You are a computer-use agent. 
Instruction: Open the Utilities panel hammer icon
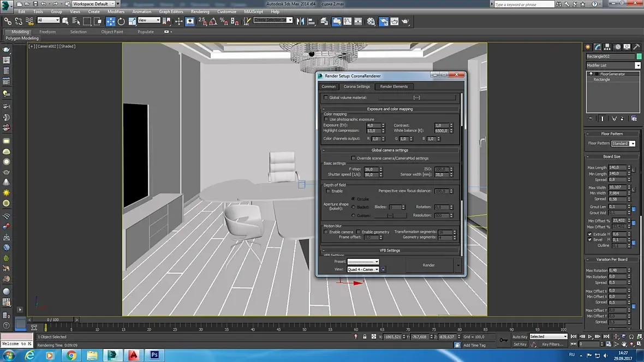pos(636,47)
